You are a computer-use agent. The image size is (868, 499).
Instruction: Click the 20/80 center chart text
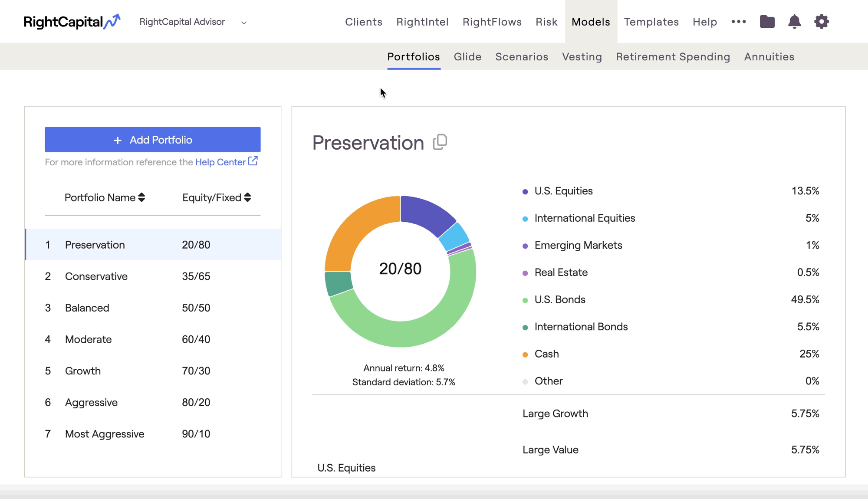coord(400,269)
